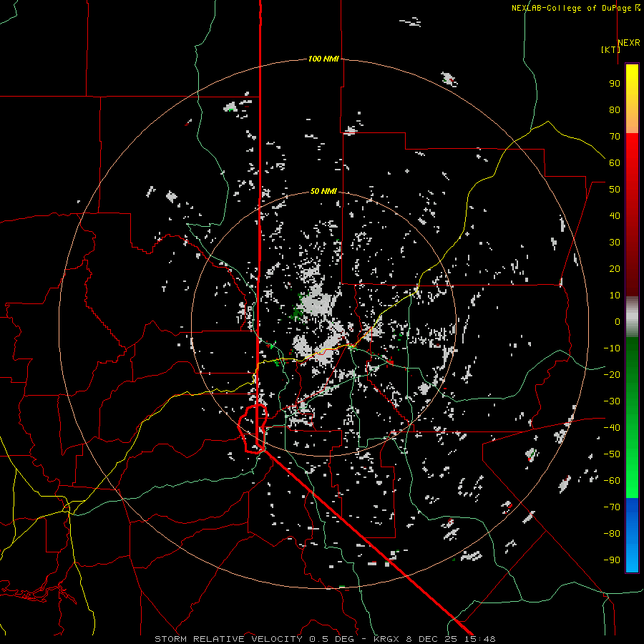Click the gray zero-velocity segment of color bar
Image resolution: width=644 pixels, height=644 pixels.
(632, 317)
